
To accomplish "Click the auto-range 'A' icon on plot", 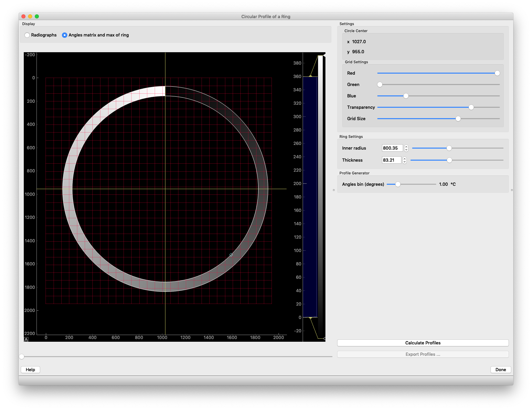I will pos(26,339).
